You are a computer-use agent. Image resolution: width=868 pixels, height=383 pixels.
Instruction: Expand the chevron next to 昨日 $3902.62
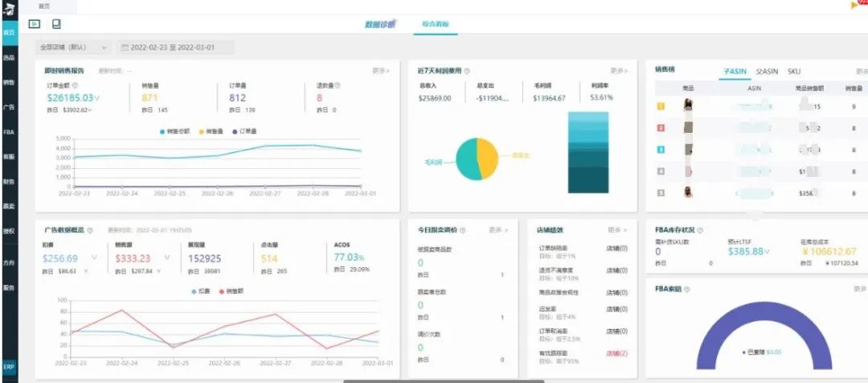click(x=90, y=110)
